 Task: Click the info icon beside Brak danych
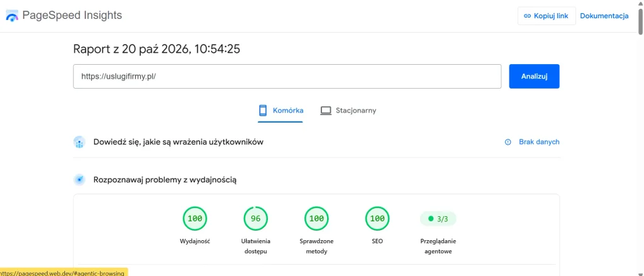(508, 142)
